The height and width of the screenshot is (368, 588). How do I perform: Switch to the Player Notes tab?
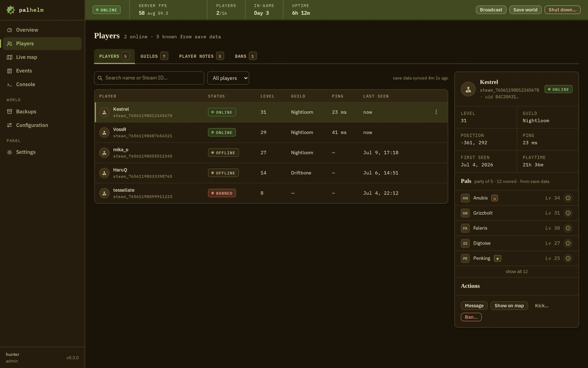point(201,56)
